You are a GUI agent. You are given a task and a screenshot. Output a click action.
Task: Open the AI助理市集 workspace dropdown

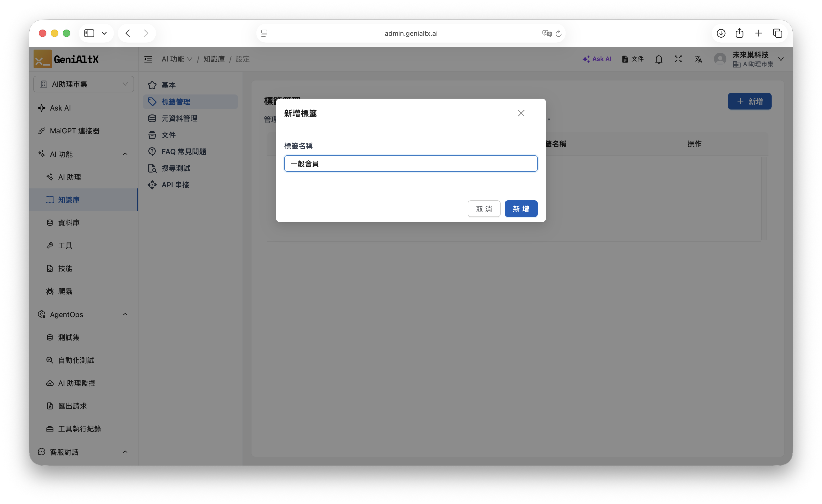click(84, 84)
